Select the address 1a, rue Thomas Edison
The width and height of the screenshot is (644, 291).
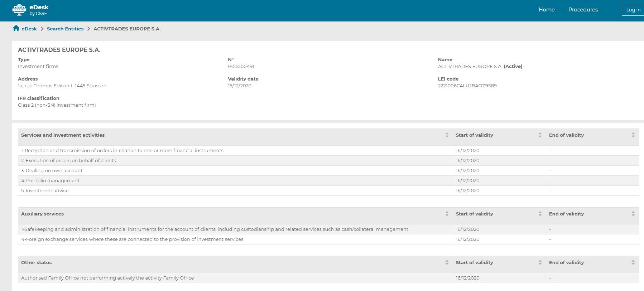(x=62, y=86)
